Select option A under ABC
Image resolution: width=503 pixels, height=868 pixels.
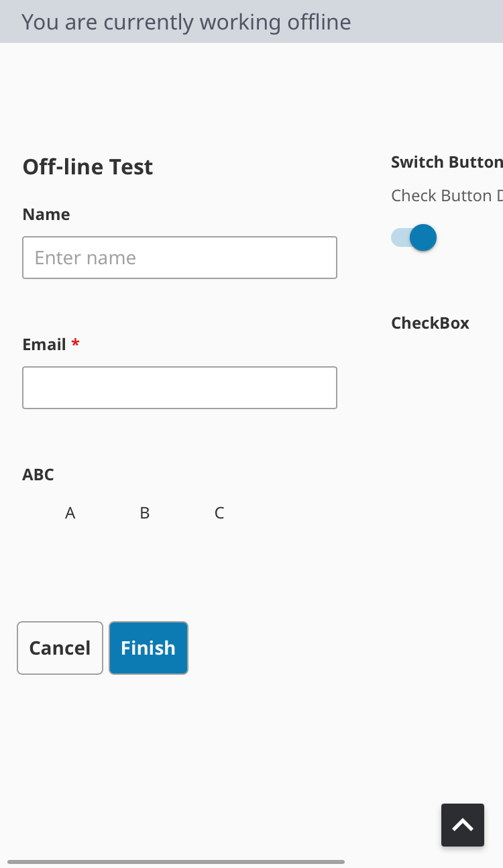coord(70,513)
